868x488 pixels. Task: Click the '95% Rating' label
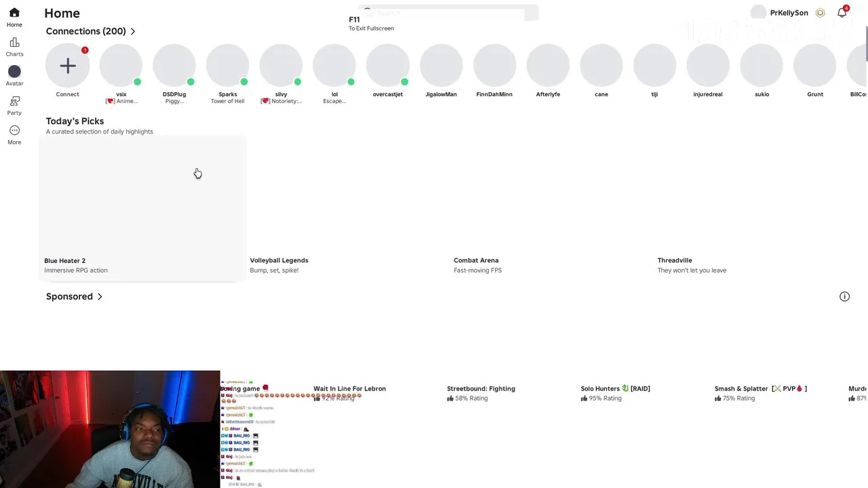(601, 399)
